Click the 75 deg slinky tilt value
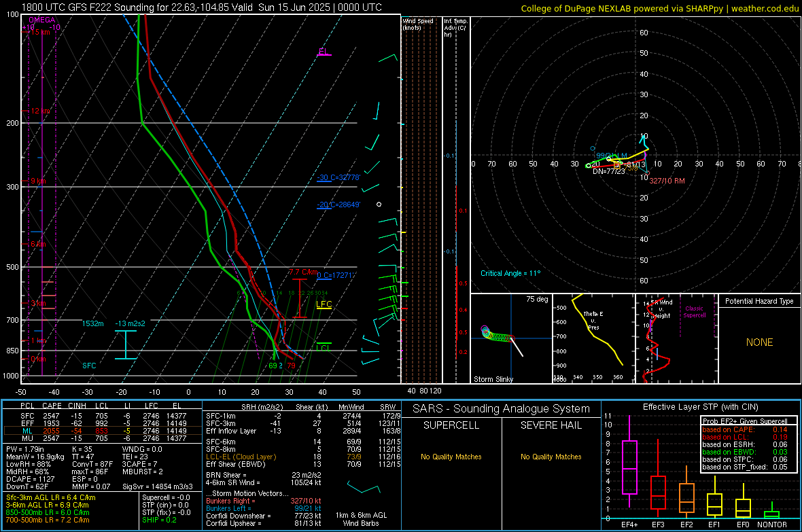The image size is (802, 532). pyautogui.click(x=537, y=299)
